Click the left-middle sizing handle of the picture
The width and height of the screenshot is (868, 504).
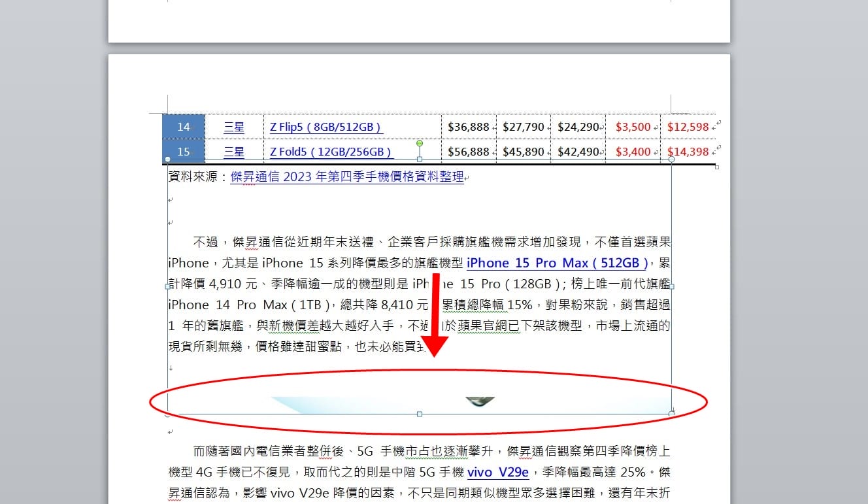(x=168, y=286)
